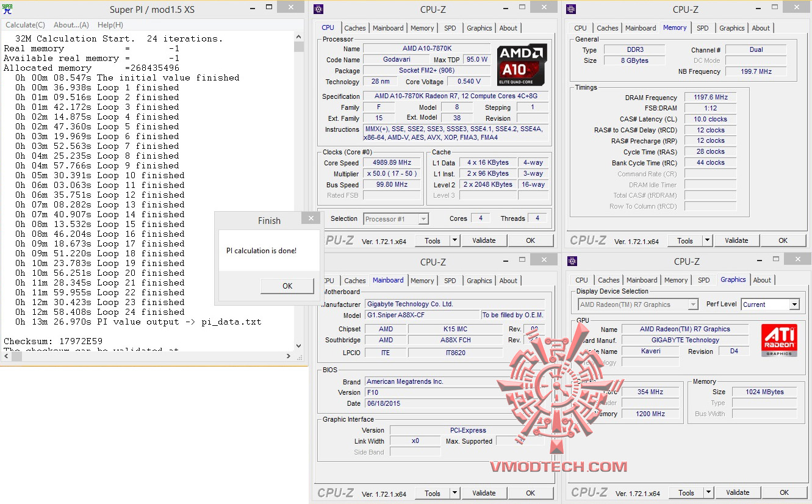Click the Max TDP value 95.0 W
The height and width of the screenshot is (504, 812).
[x=476, y=60]
